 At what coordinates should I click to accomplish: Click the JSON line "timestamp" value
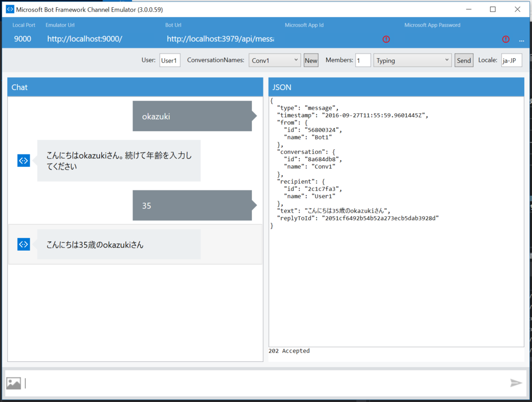373,115
